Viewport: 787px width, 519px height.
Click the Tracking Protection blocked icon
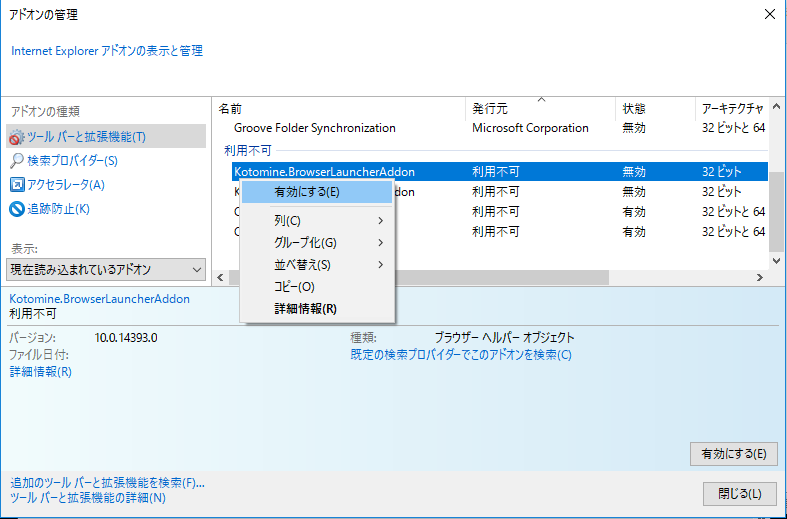click(x=17, y=209)
